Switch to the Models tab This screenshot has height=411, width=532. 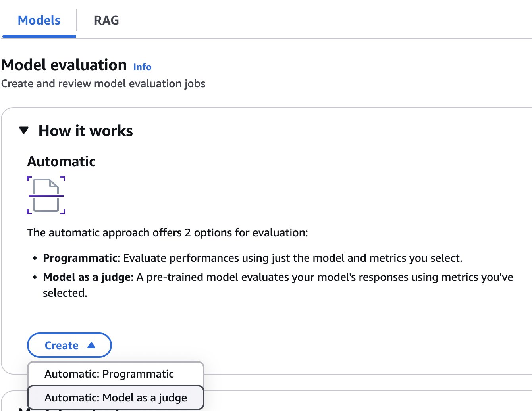(39, 20)
